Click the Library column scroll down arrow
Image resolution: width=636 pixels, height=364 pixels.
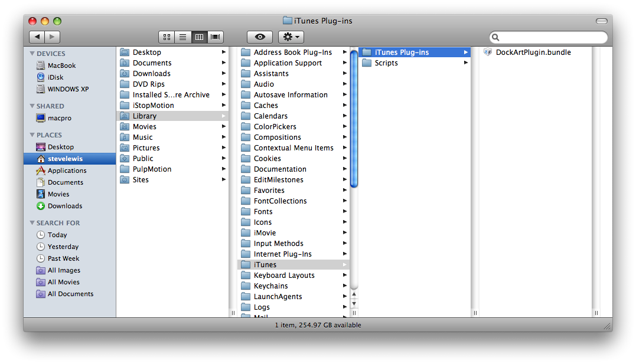[354, 304]
